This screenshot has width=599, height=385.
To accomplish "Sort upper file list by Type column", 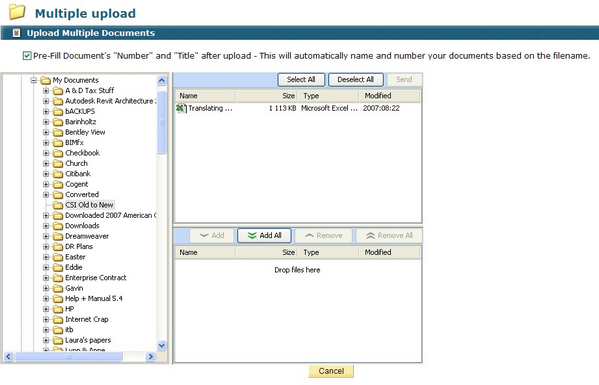I will [x=329, y=96].
